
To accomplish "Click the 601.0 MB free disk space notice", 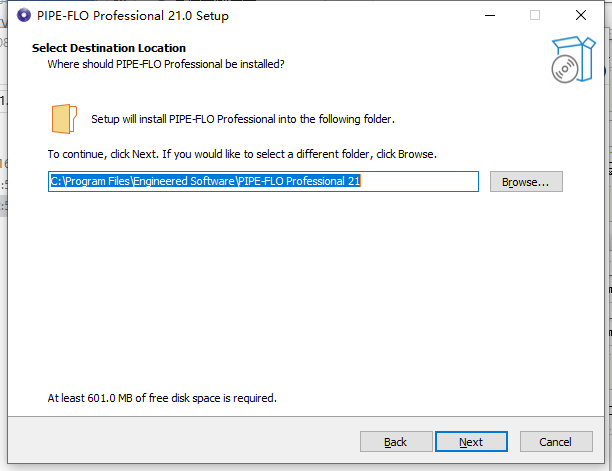I will [162, 398].
